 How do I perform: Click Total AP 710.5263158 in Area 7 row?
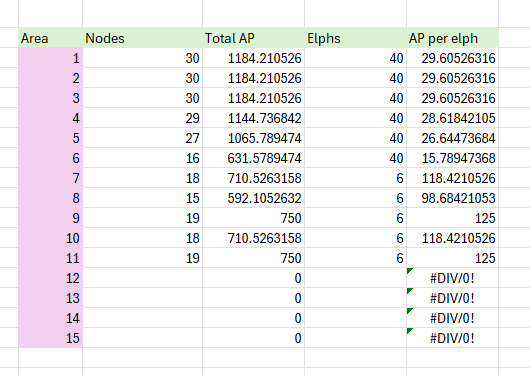click(254, 178)
